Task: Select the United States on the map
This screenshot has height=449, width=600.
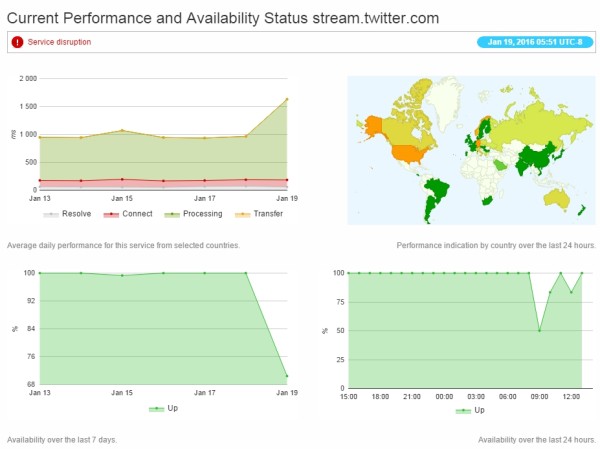Action: coord(406,153)
